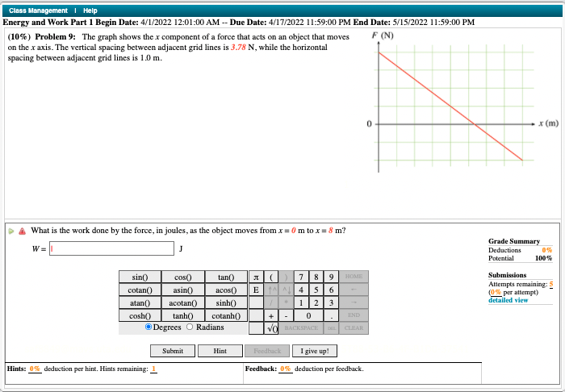Insert tan() function
This screenshot has width=565, height=392.
(226, 277)
